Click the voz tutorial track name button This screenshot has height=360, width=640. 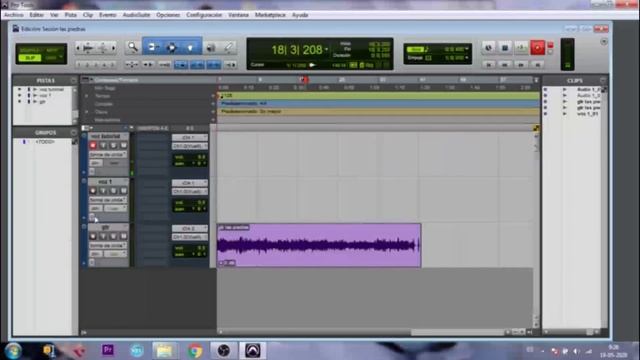click(105, 136)
